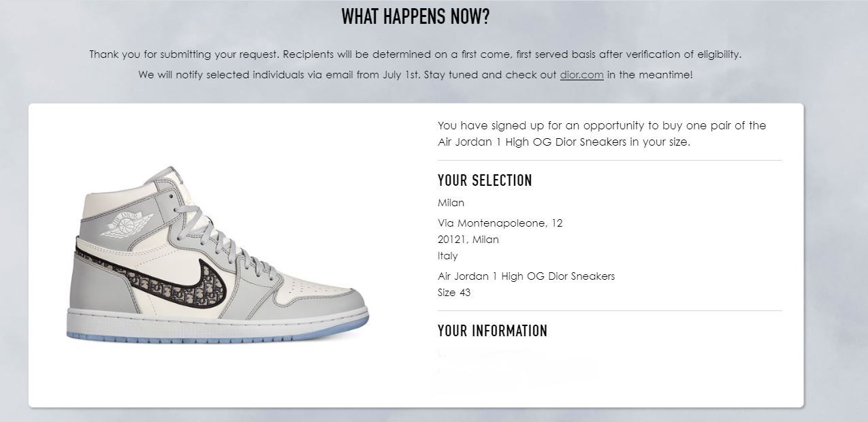Click the "YOUR INFORMATION" heading

click(492, 331)
